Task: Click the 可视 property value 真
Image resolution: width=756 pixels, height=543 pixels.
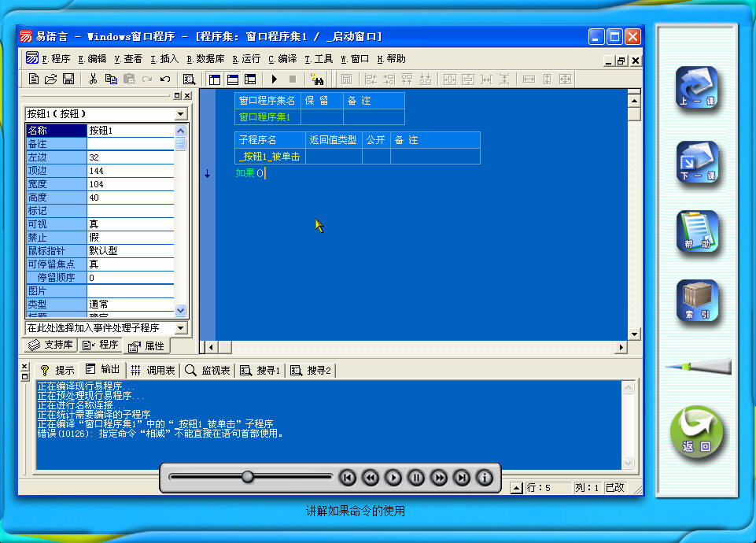Action: click(x=130, y=224)
